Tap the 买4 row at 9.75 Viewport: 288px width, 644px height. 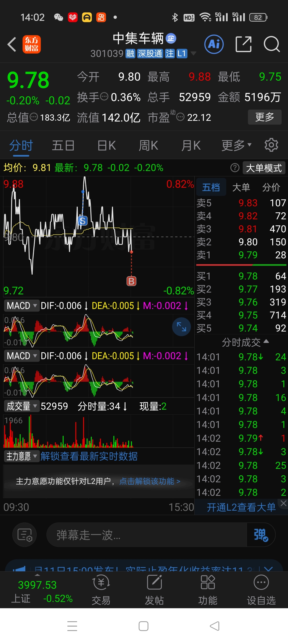pyautogui.click(x=241, y=315)
